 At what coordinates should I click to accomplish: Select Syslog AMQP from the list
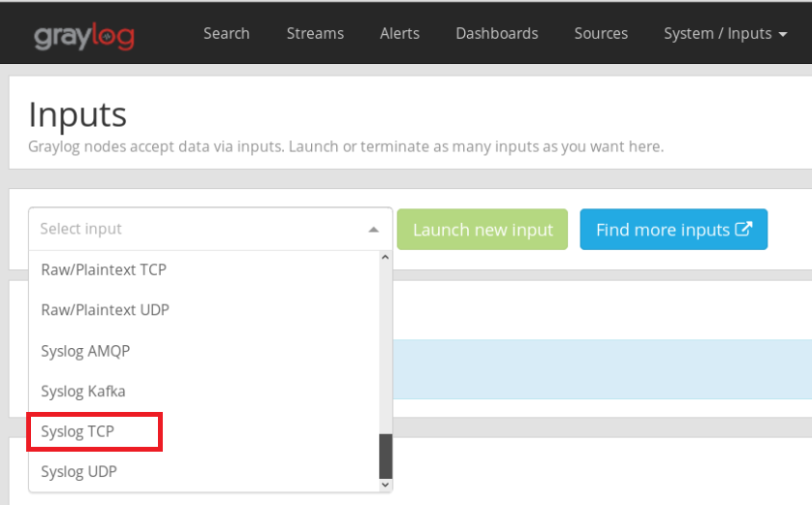pos(204,351)
